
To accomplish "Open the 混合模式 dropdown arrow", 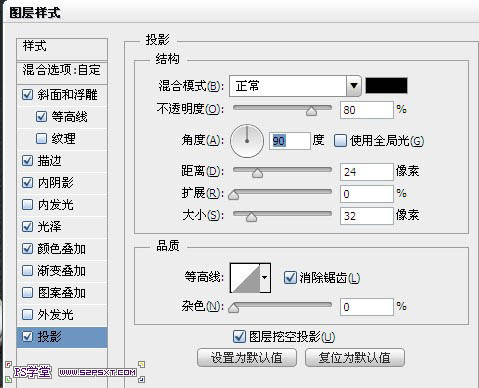I will pos(354,86).
